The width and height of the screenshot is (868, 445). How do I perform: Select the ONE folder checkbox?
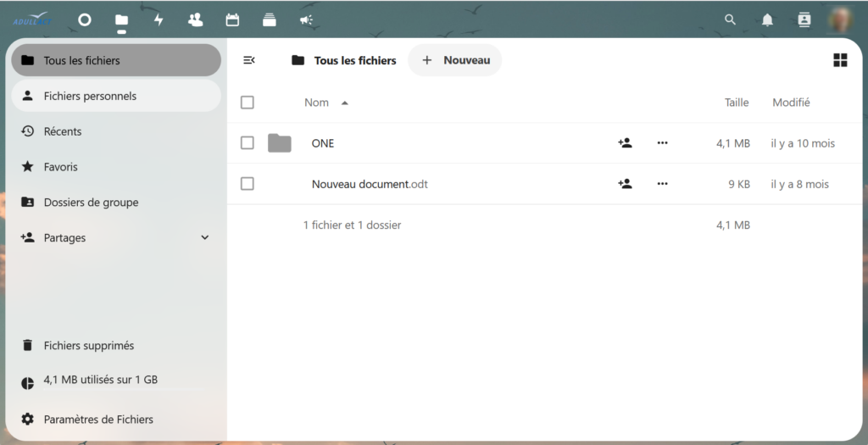[x=248, y=142]
